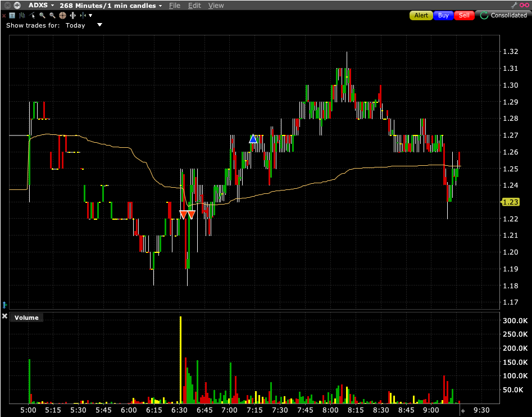Viewport: 532px width, 417px height.
Task: Click the tall yellow 6:30 volume bar
Action: (x=180, y=360)
